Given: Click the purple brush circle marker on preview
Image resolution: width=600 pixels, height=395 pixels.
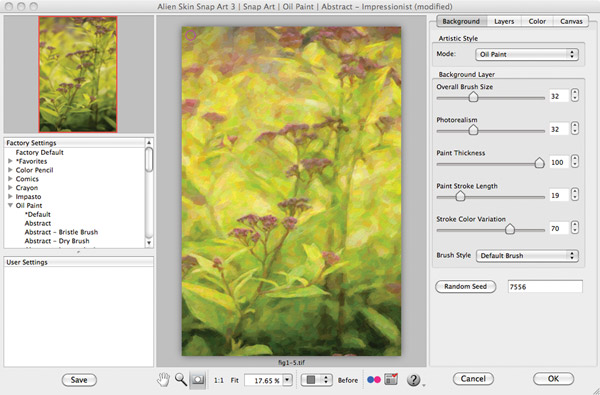Looking at the screenshot, I should pyautogui.click(x=191, y=36).
